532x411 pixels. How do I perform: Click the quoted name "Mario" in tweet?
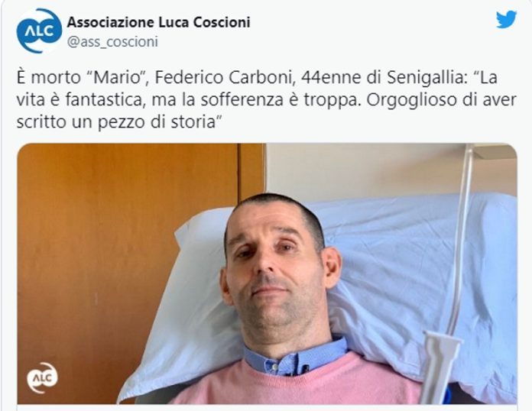(117, 77)
